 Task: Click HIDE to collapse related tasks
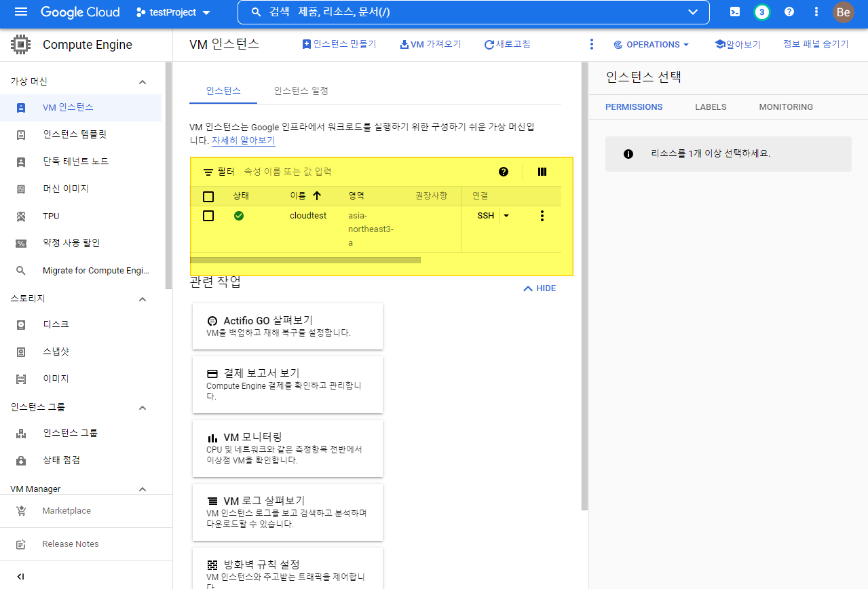(x=540, y=288)
